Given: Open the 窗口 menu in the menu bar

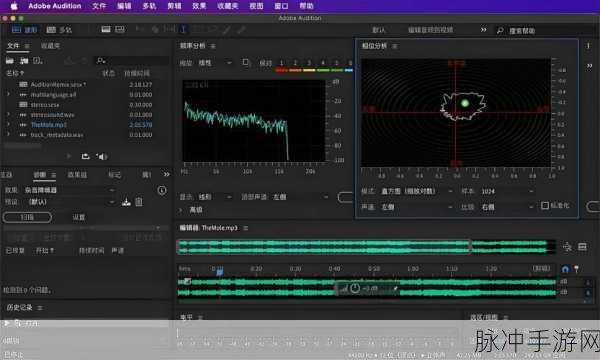Looking at the screenshot, I should tap(281, 6).
